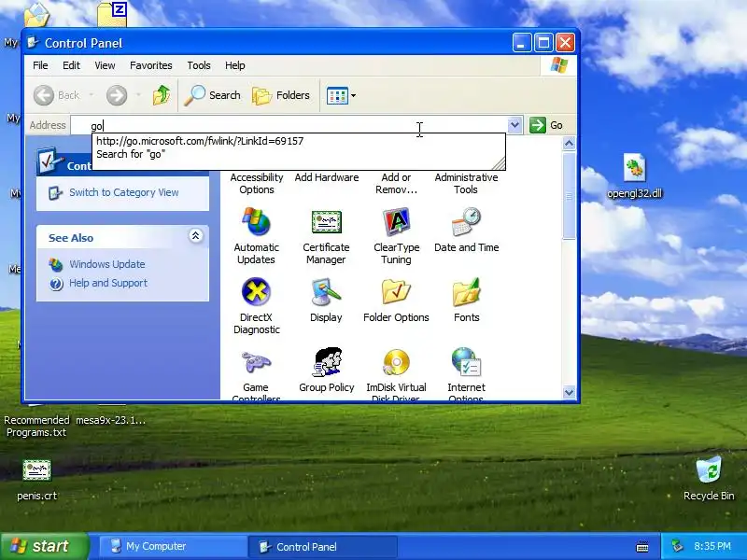Open Certificate Manager icon
747x560 pixels.
[326, 236]
